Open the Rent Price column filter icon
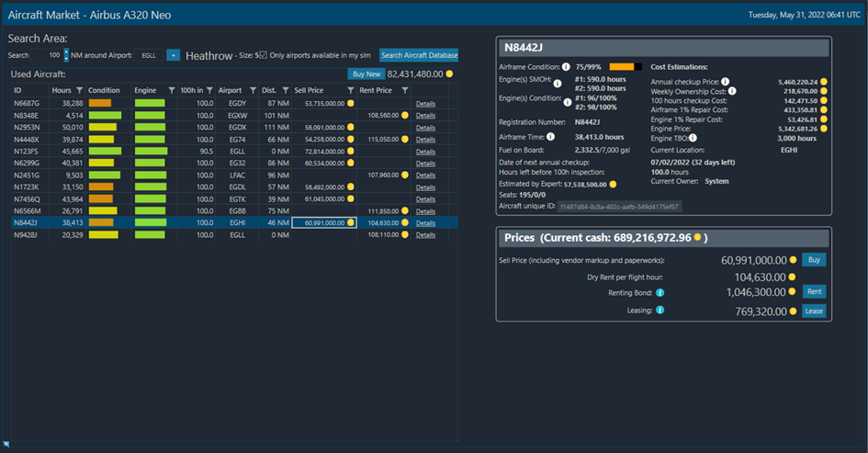Image resolution: width=868 pixels, height=453 pixels. point(405,90)
